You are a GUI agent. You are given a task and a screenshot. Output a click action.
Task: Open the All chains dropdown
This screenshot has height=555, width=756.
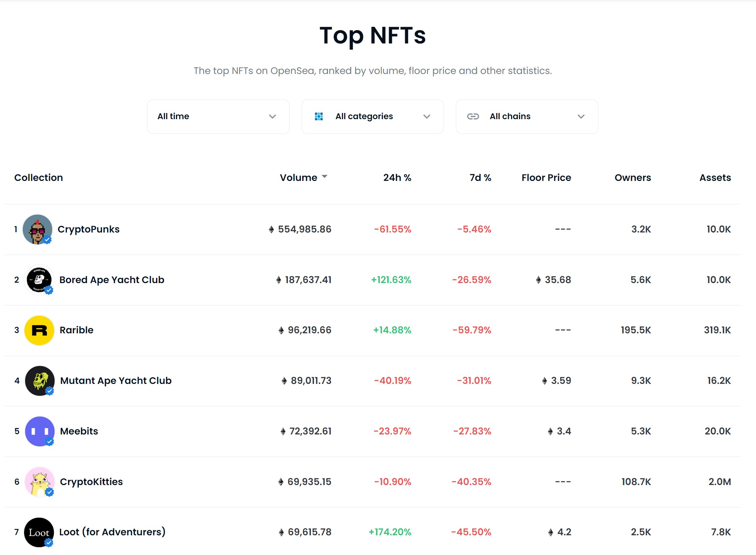[527, 116]
